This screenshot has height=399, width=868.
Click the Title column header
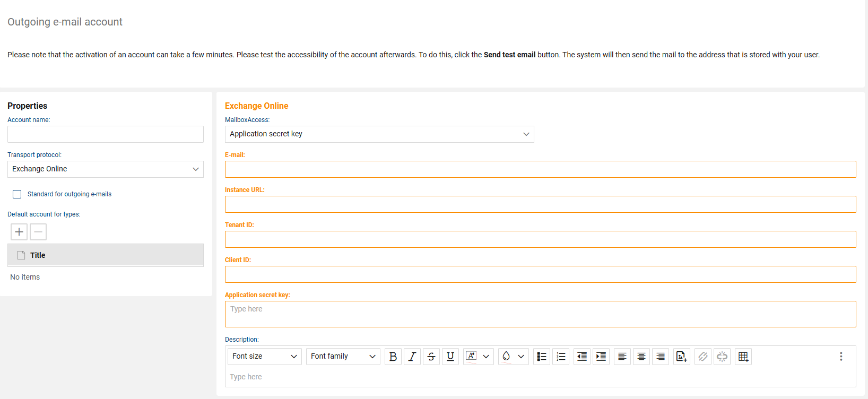click(x=106, y=255)
